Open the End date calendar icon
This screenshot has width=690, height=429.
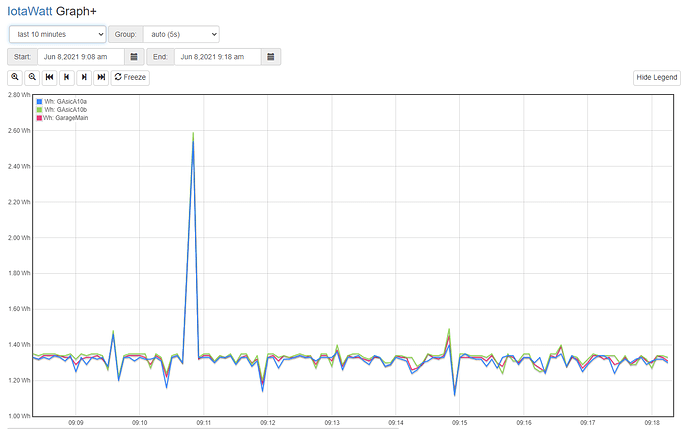[x=271, y=57]
